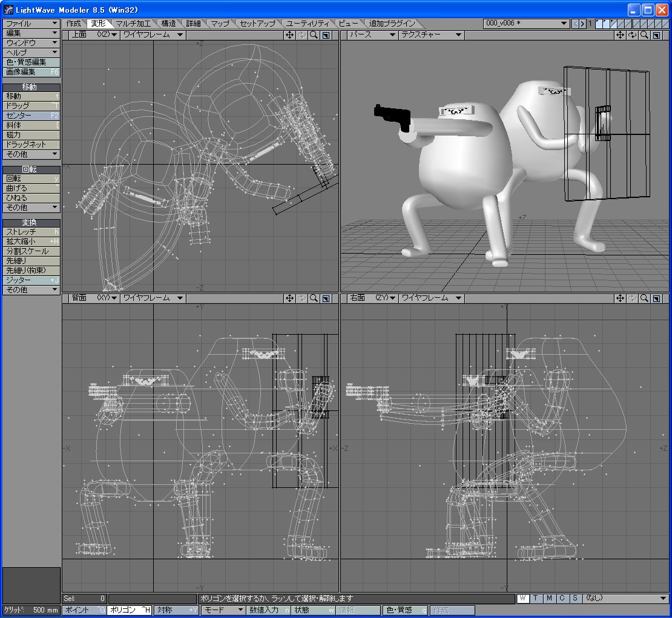Enable ポイント selection mode
The width and height of the screenshot is (672, 618).
coord(84,610)
